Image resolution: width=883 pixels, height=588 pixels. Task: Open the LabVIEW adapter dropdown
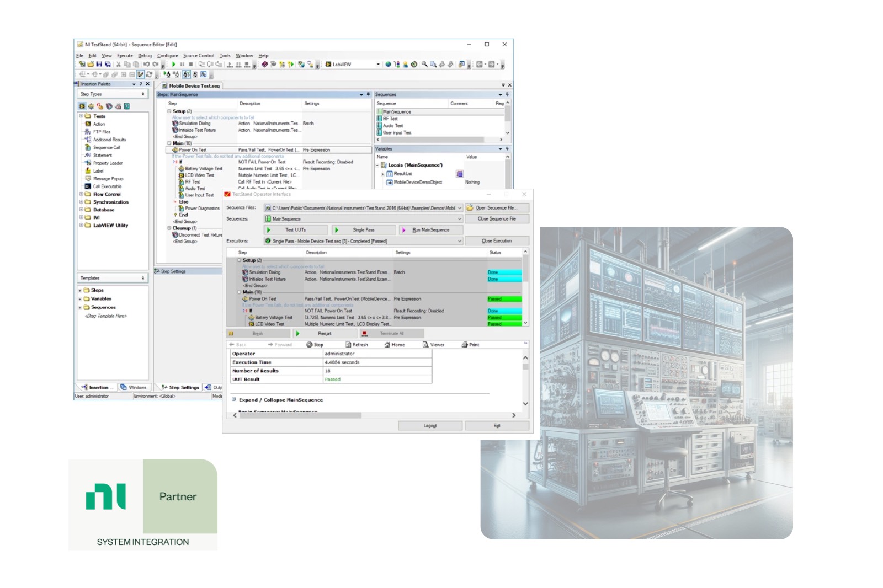(x=378, y=64)
